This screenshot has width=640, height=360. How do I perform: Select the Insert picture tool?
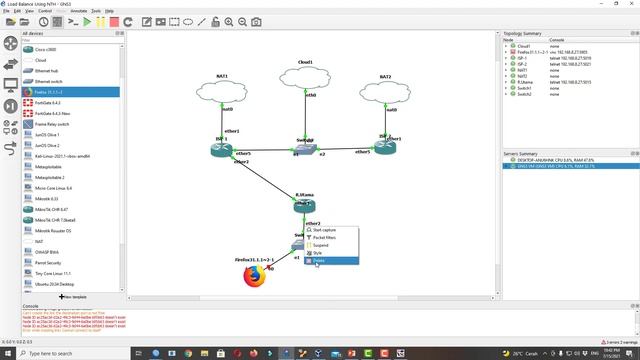[x=160, y=22]
